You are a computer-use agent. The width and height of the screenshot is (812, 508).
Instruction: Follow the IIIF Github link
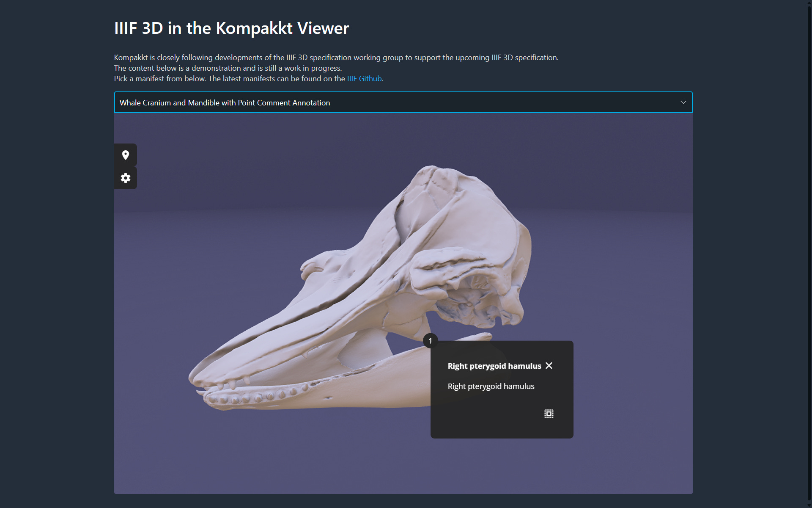coord(364,79)
